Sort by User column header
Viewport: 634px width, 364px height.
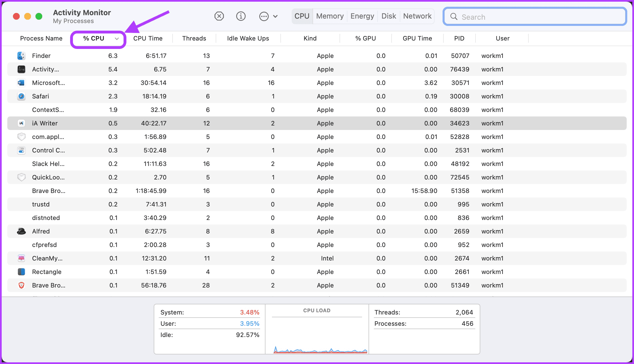tap(503, 39)
